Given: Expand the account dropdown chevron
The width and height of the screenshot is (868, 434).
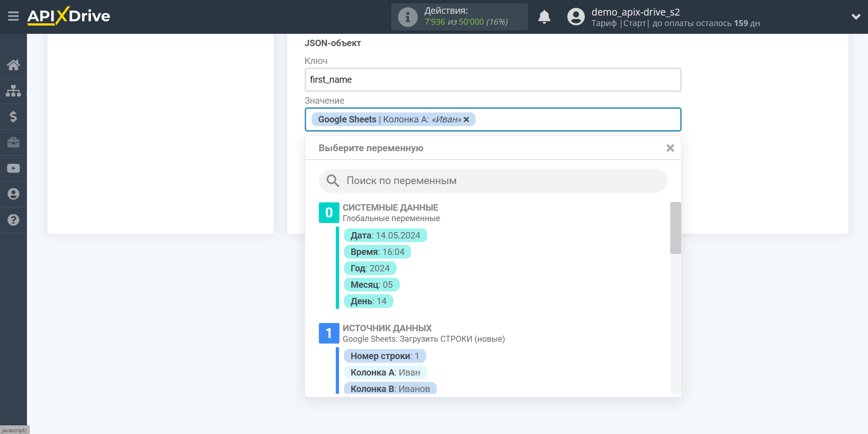Looking at the screenshot, I should [x=856, y=17].
